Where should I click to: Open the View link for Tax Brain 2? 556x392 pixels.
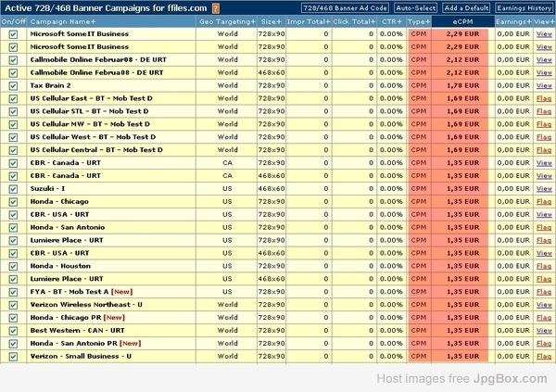[544, 84]
